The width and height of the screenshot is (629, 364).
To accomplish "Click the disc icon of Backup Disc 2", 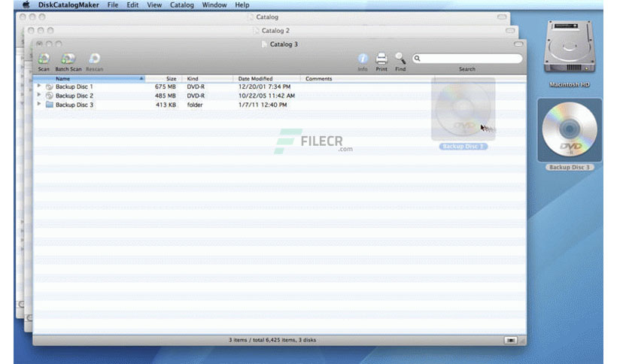I will click(50, 96).
